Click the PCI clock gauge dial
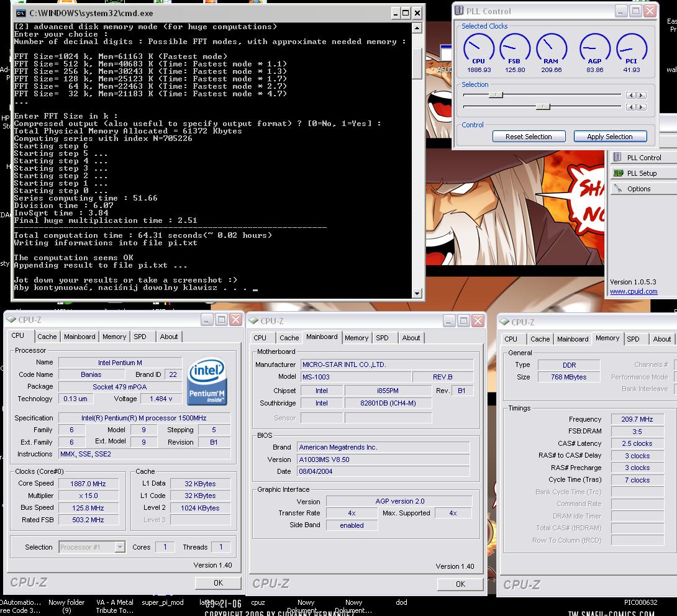 pyautogui.click(x=631, y=48)
